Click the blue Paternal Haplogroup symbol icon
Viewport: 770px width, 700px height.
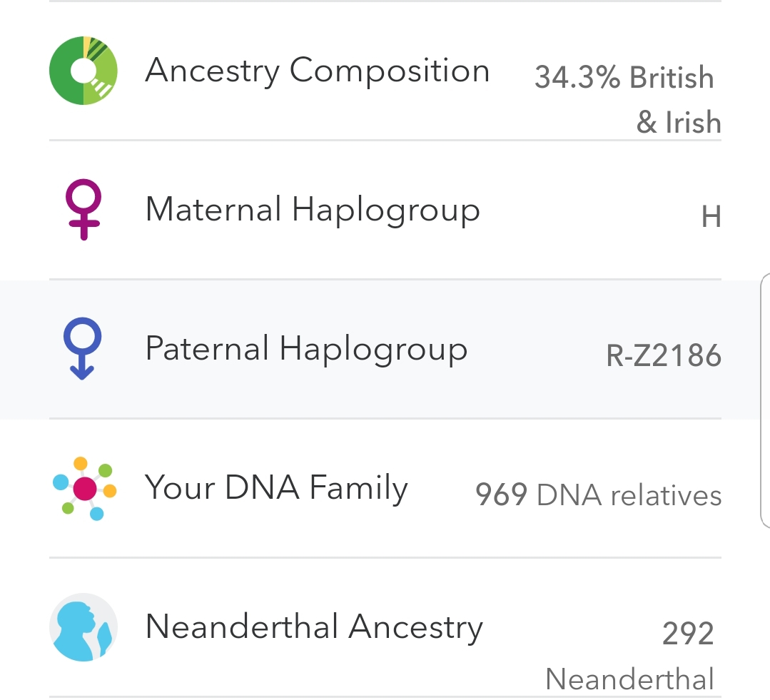83,348
